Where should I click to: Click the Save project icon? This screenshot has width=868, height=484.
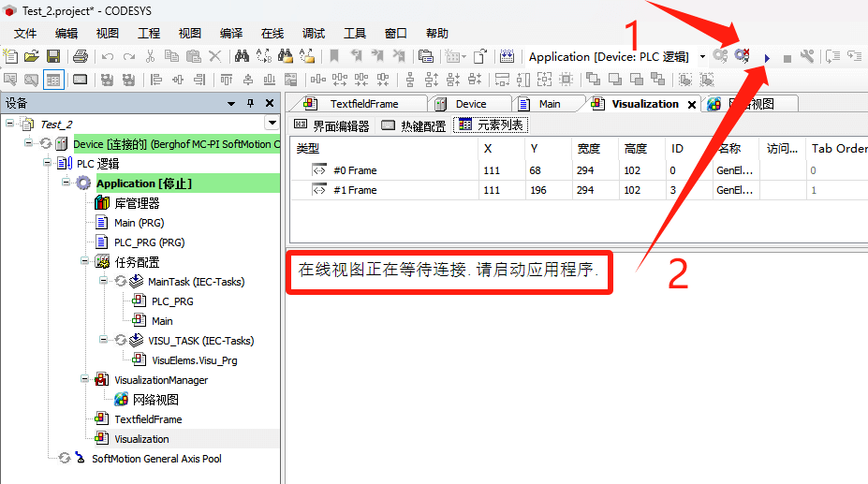coord(53,57)
